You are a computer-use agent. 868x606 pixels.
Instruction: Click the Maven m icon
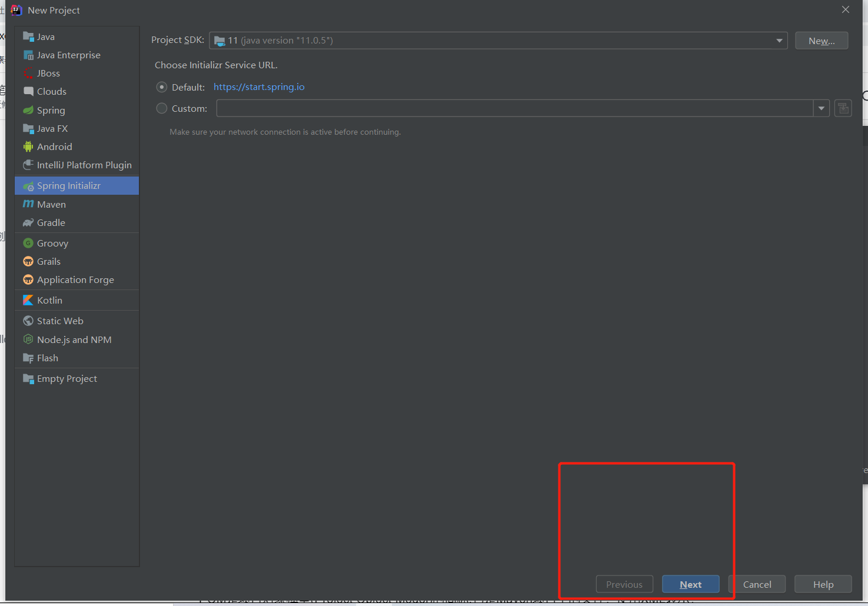pos(28,204)
